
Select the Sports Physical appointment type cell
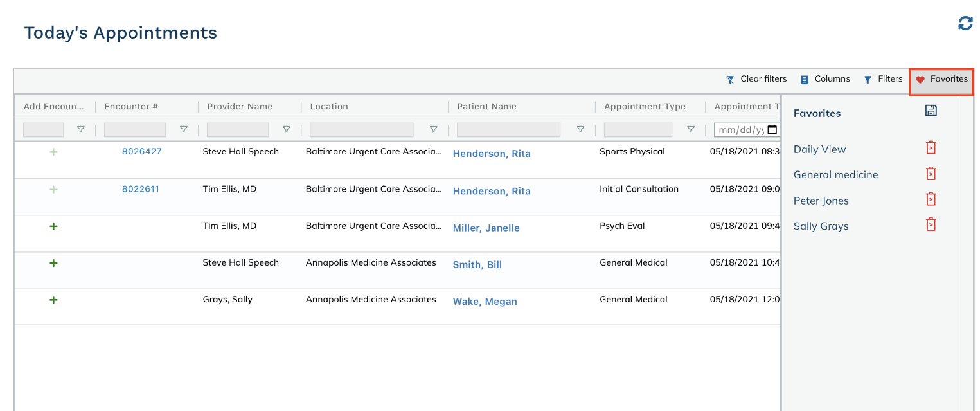click(x=632, y=152)
